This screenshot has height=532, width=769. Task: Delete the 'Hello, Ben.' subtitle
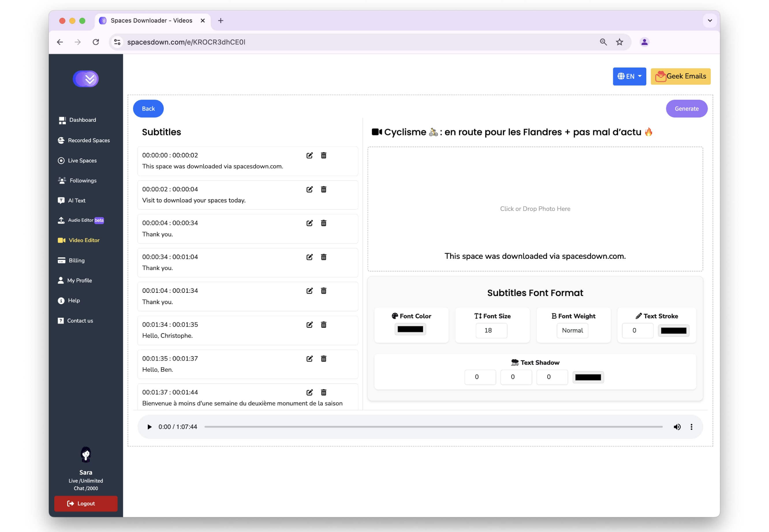(x=324, y=359)
